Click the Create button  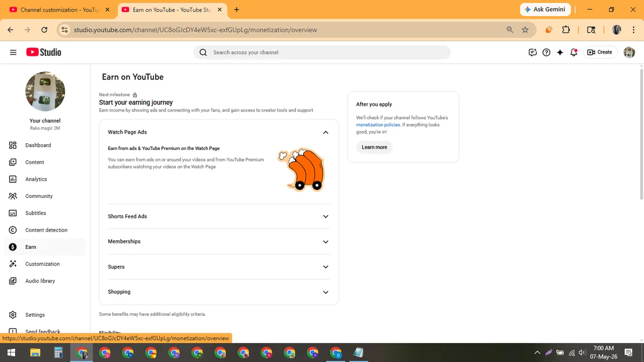tap(600, 52)
